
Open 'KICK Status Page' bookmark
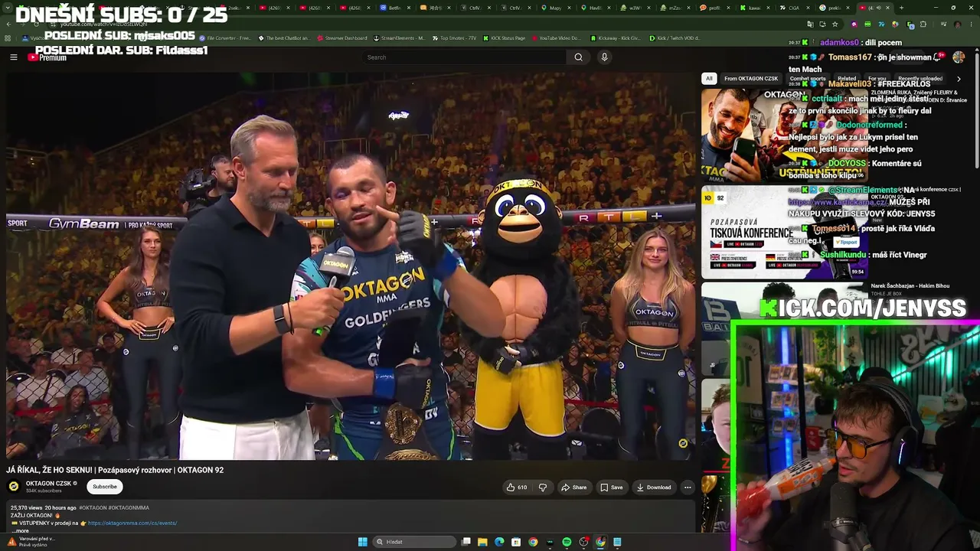(503, 38)
